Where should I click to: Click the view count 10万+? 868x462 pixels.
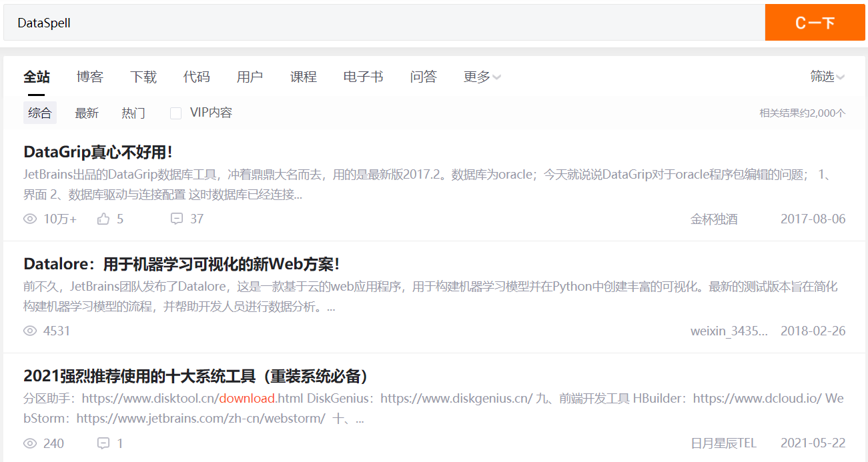(x=60, y=219)
